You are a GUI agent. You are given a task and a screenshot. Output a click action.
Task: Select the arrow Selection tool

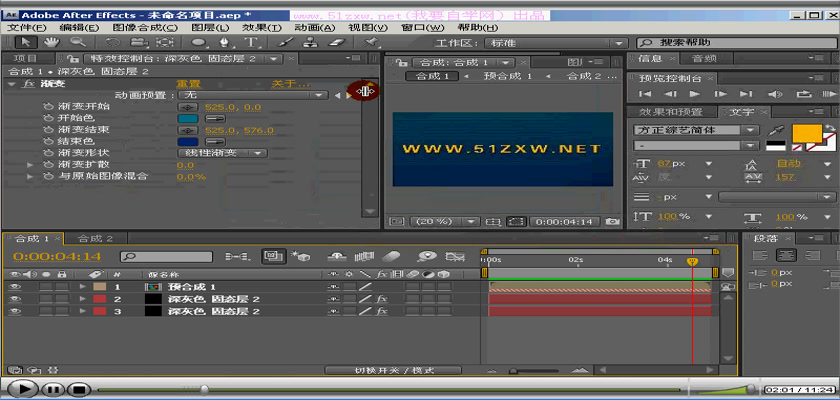pos(26,42)
